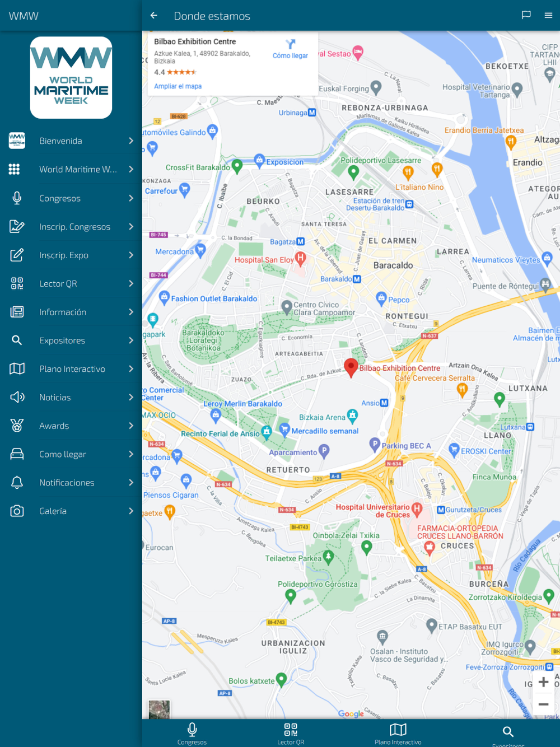
Task: Click the Como llegar car icon
Action: coord(17,454)
